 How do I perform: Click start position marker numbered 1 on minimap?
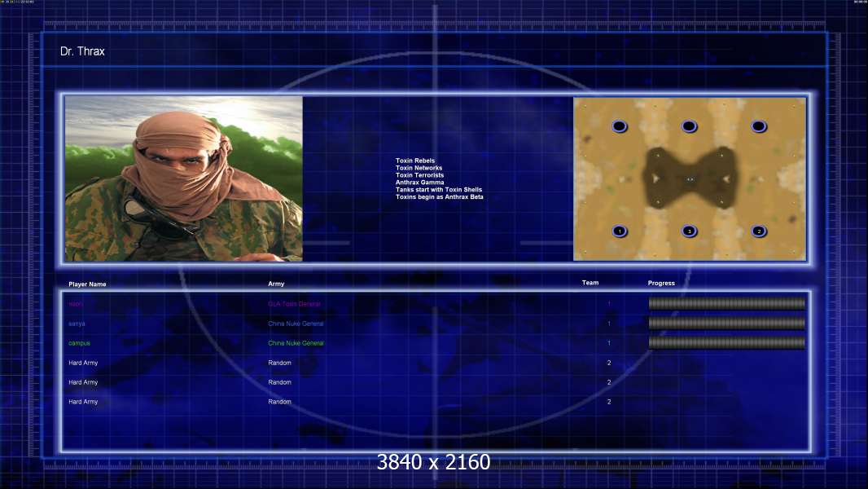click(620, 231)
